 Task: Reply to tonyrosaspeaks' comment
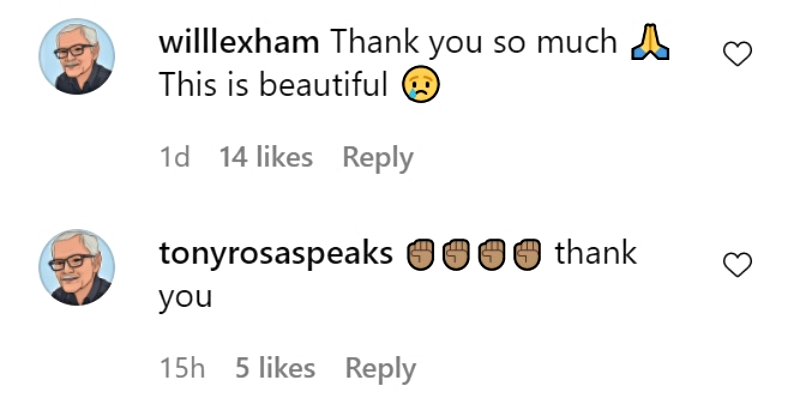coord(380,369)
